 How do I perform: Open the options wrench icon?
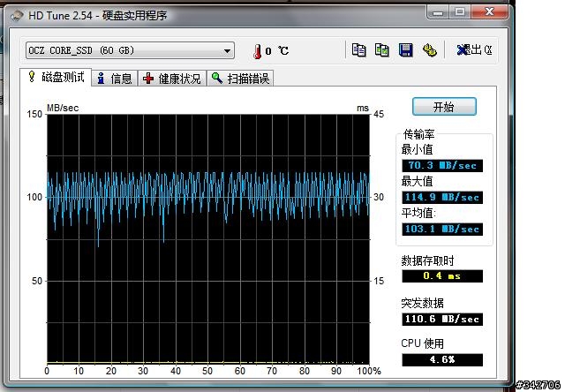pos(429,50)
